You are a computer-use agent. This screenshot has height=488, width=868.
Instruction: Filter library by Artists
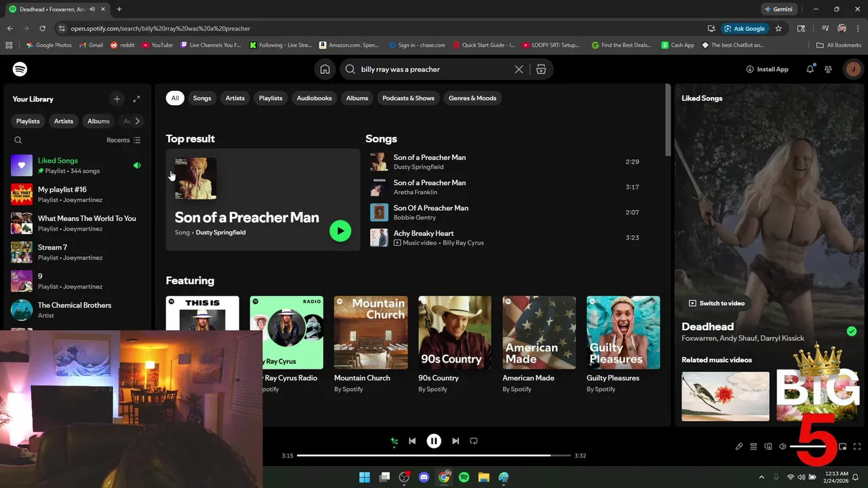64,121
